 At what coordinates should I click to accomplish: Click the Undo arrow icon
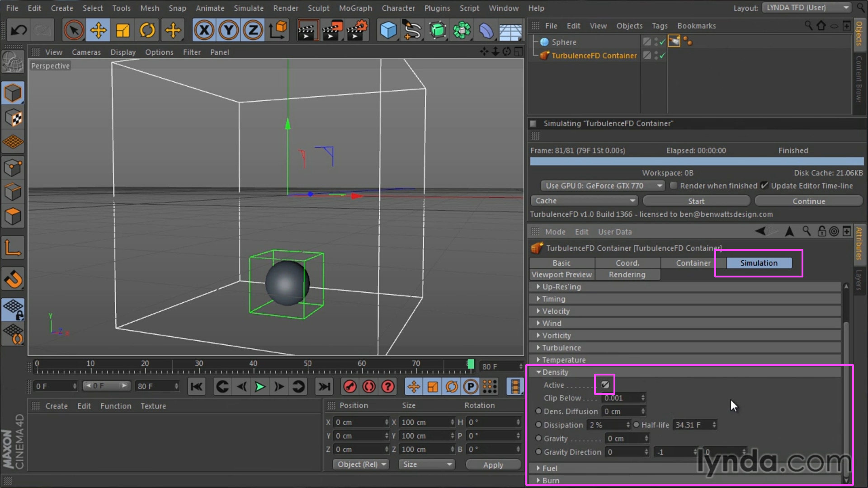(x=19, y=30)
